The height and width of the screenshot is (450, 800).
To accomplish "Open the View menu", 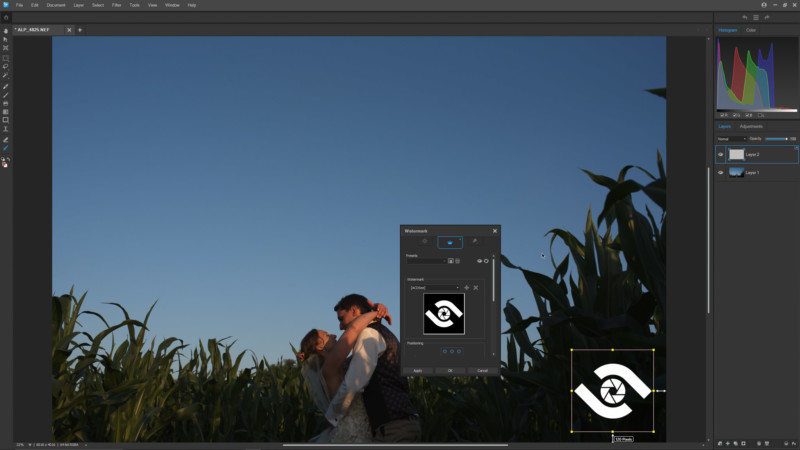I will (153, 5).
